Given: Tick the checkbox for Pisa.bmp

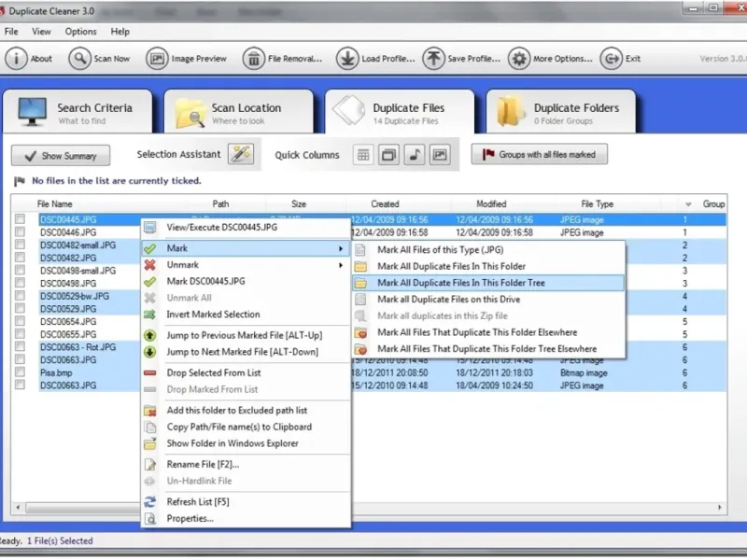Looking at the screenshot, I should pyautogui.click(x=20, y=372).
